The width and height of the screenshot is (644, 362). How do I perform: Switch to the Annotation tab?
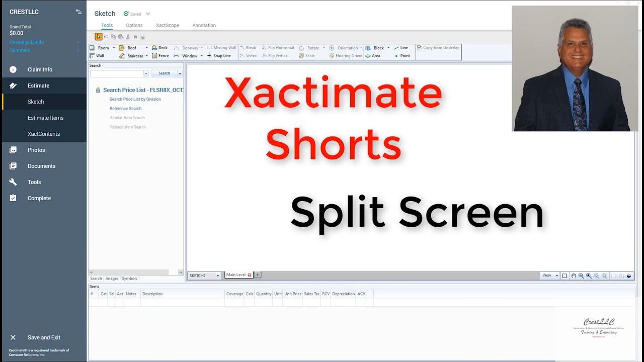pyautogui.click(x=204, y=25)
